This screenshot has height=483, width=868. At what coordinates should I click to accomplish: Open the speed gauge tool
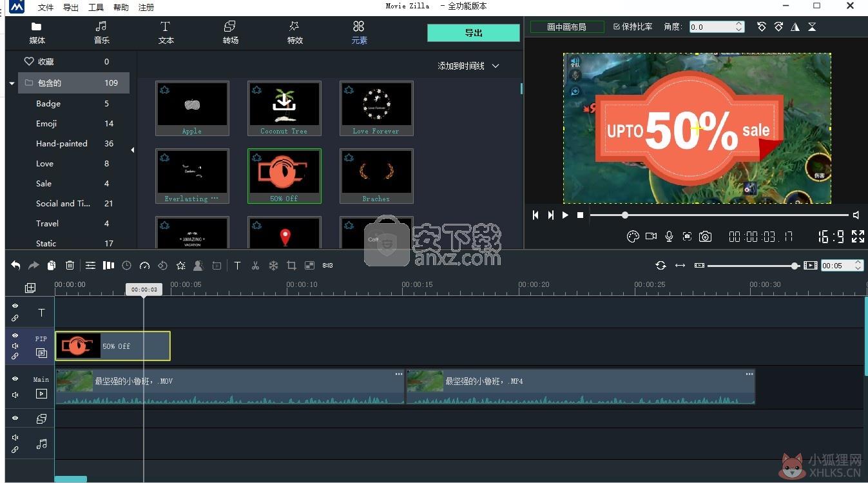(144, 265)
